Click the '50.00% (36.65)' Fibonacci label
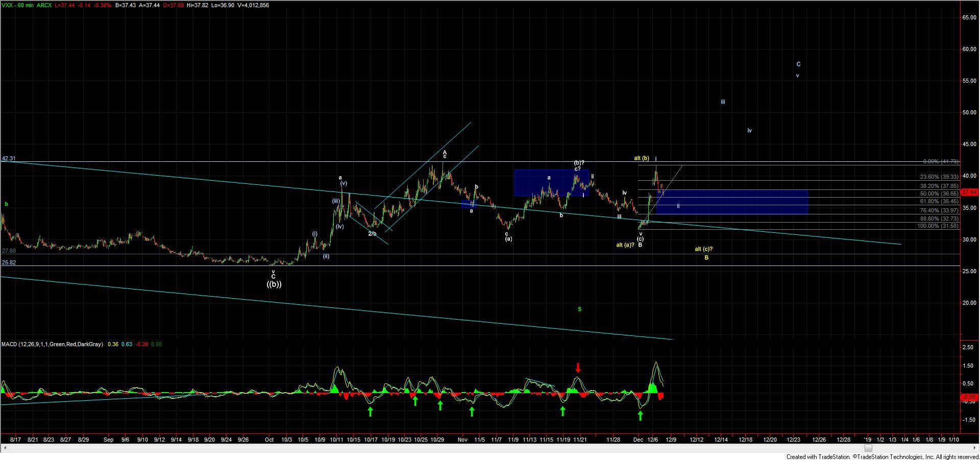Screen dimensions: 980x460 pyautogui.click(x=939, y=194)
